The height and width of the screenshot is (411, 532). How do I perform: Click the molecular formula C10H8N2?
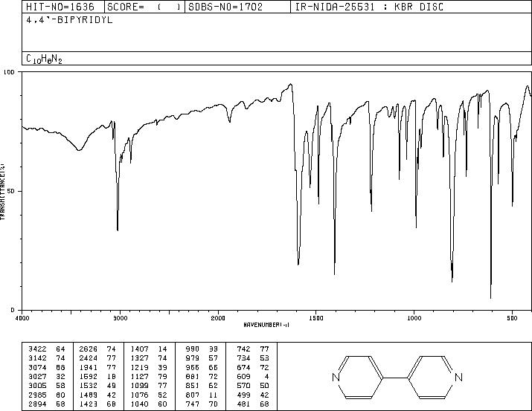click(44, 59)
